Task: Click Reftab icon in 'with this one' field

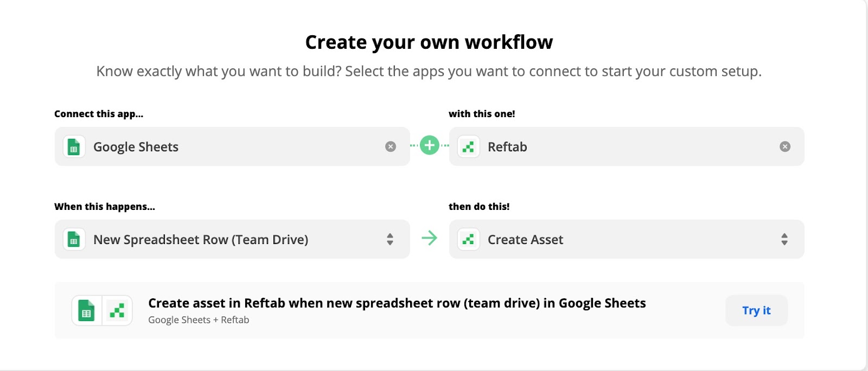Action: coord(469,147)
